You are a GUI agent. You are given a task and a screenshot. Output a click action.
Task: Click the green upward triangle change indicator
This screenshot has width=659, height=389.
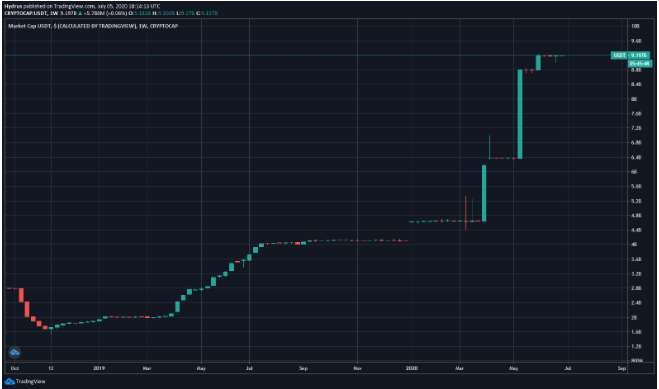80,13
